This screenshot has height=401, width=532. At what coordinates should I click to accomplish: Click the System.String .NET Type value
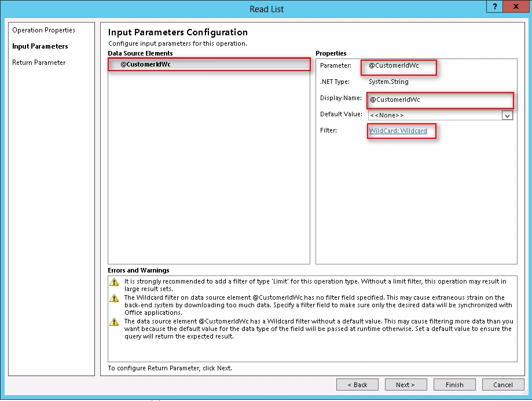(388, 82)
